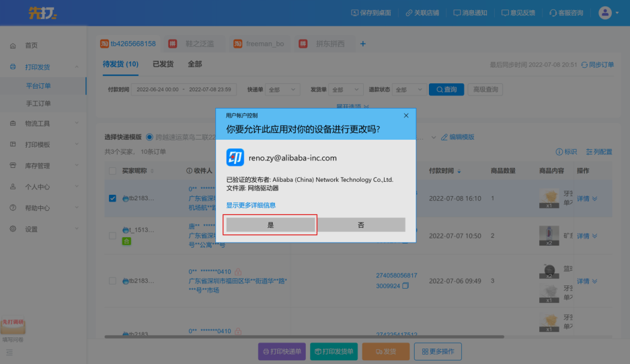
Task: Open the 显示更多详细信息 link
Action: pyautogui.click(x=250, y=205)
